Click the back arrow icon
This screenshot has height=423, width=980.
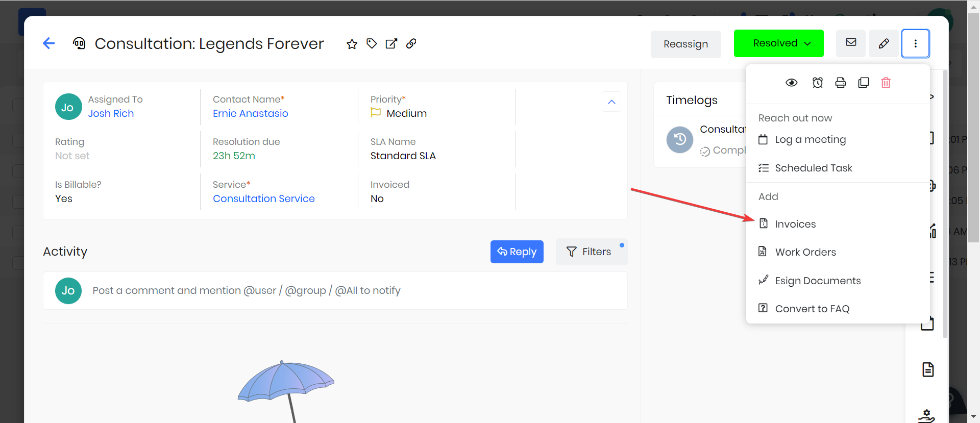tap(49, 43)
